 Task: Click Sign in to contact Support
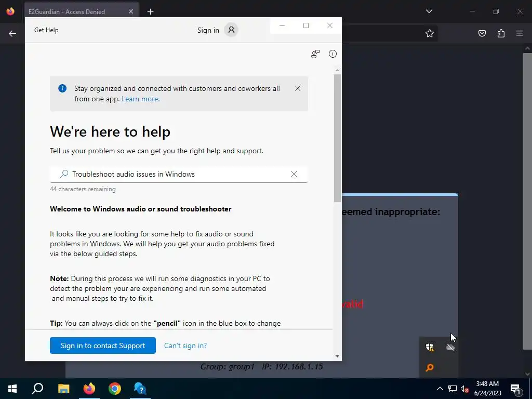point(103,345)
